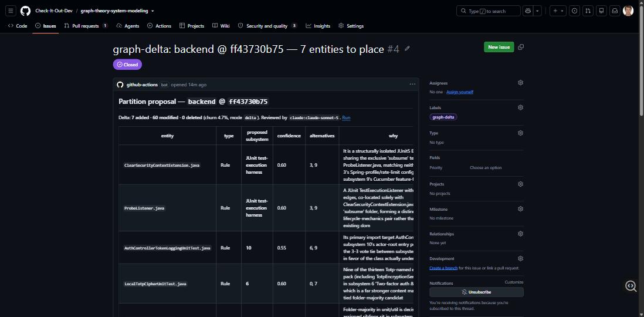
Task: Click the Assign yourself link
Action: [x=460, y=92]
